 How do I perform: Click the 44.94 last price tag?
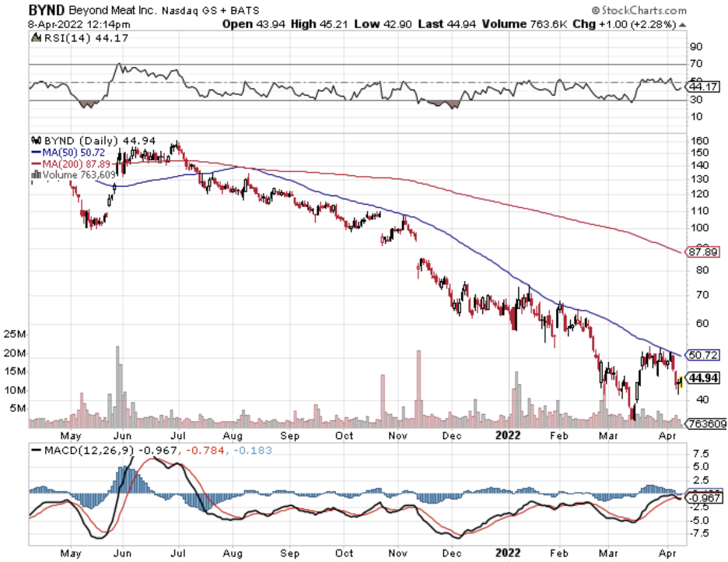click(x=704, y=378)
